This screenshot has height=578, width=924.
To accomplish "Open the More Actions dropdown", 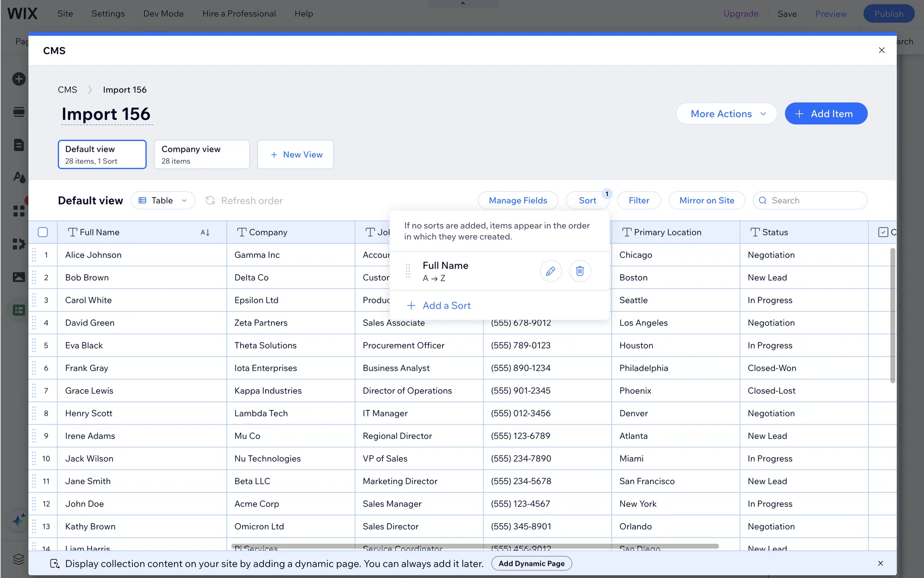I will (726, 114).
